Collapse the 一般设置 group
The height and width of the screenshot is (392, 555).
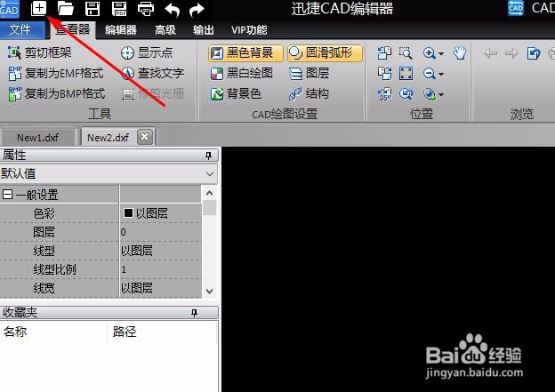click(7, 195)
